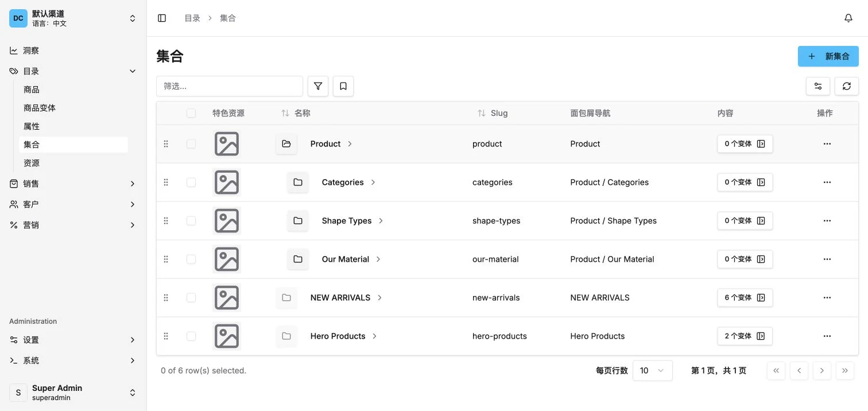Screen dimensions: 868x411
Task: Open 资源 in the sidebar
Action: (x=73, y=163)
